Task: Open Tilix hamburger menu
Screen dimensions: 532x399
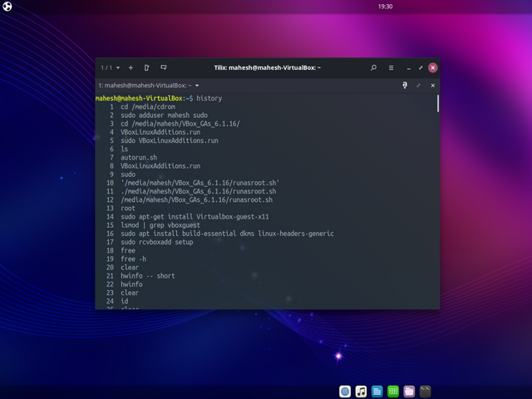Action: coord(392,67)
